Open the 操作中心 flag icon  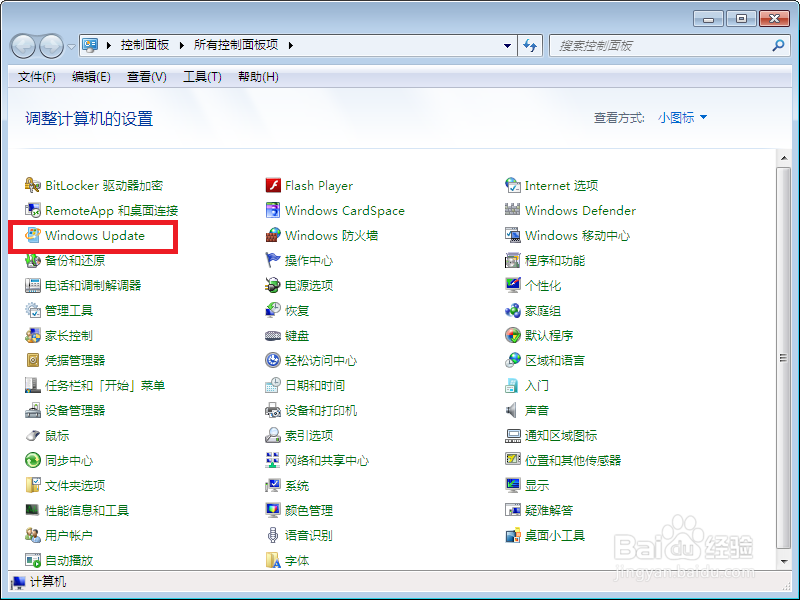(x=273, y=260)
